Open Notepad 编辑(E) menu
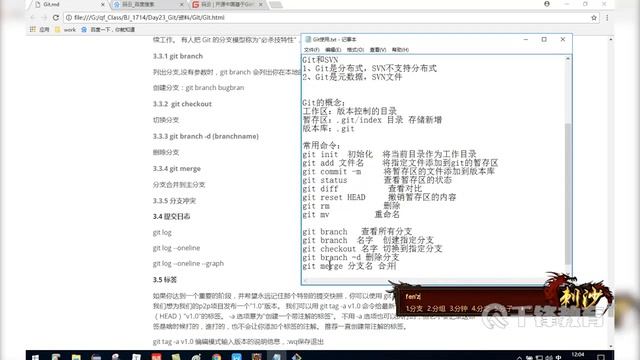 pyautogui.click(x=333, y=50)
